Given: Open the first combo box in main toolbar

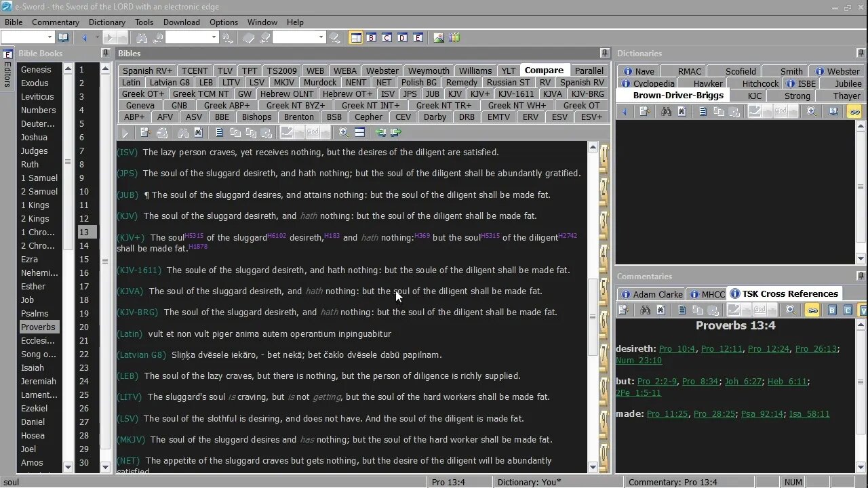Looking at the screenshot, I should [x=50, y=37].
